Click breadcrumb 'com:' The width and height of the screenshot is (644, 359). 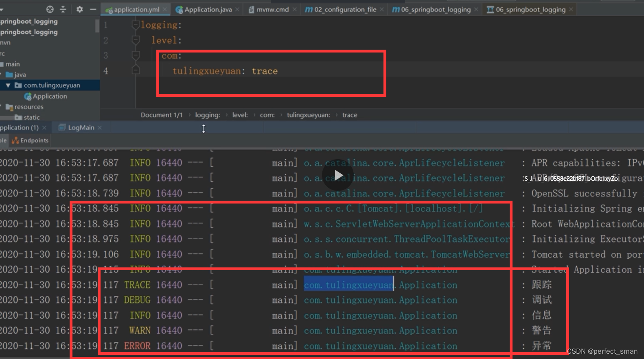[267, 115]
